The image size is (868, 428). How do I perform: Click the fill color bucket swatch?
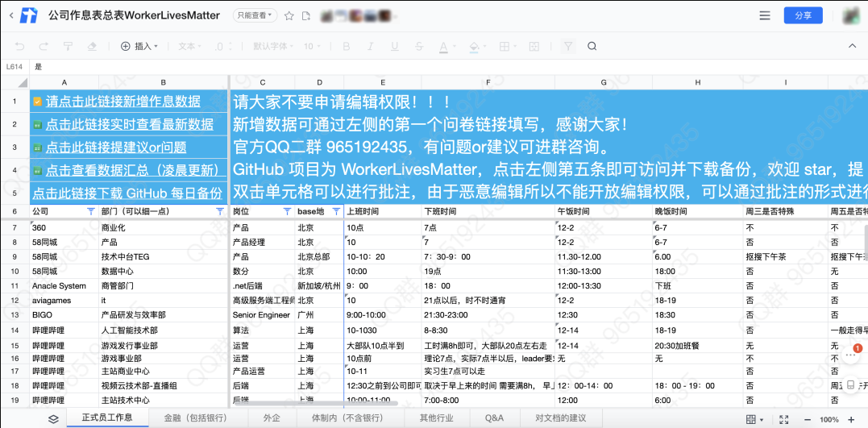click(x=474, y=47)
